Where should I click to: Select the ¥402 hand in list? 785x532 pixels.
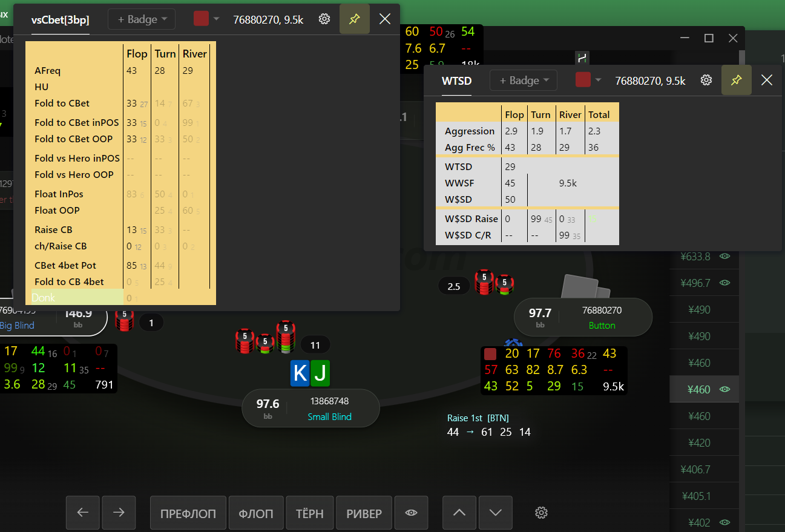click(705, 522)
